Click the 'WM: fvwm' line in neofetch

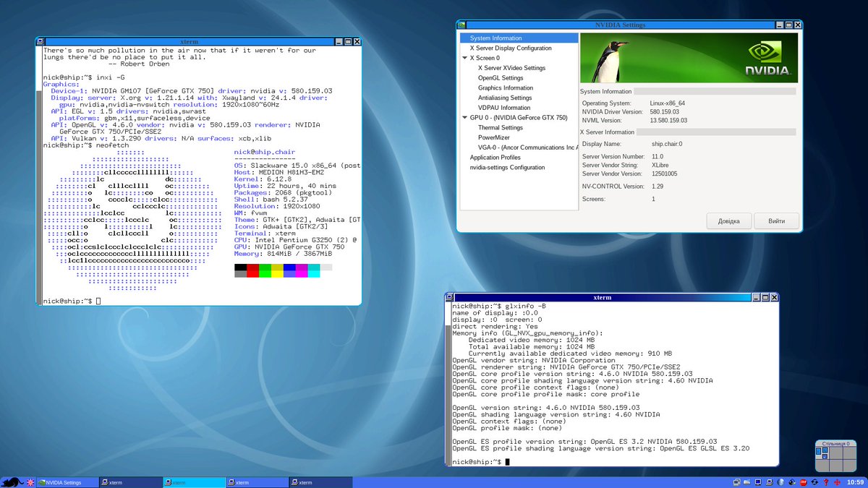click(250, 213)
